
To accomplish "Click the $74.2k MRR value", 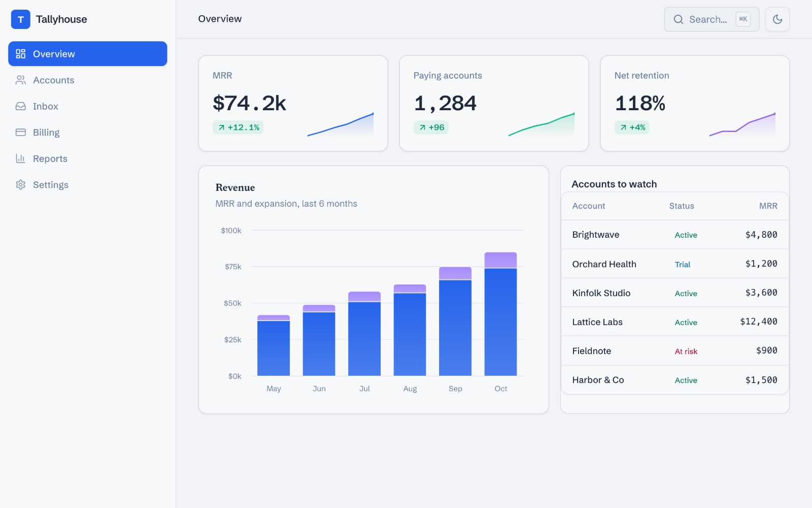I will click(x=249, y=104).
